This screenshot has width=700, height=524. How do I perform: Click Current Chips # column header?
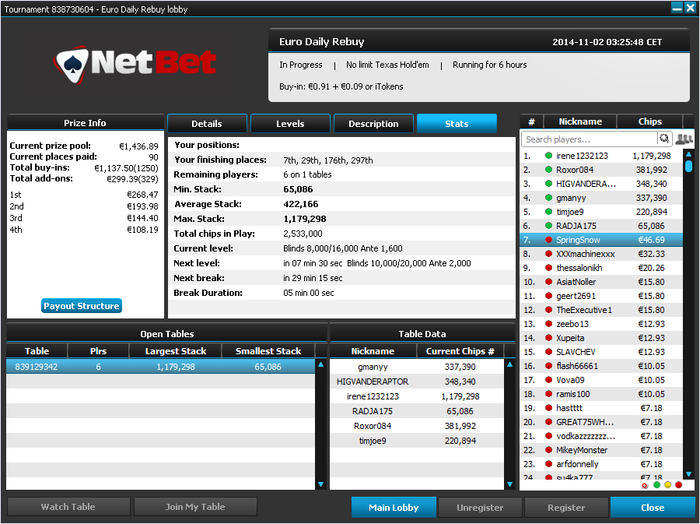[460, 351]
